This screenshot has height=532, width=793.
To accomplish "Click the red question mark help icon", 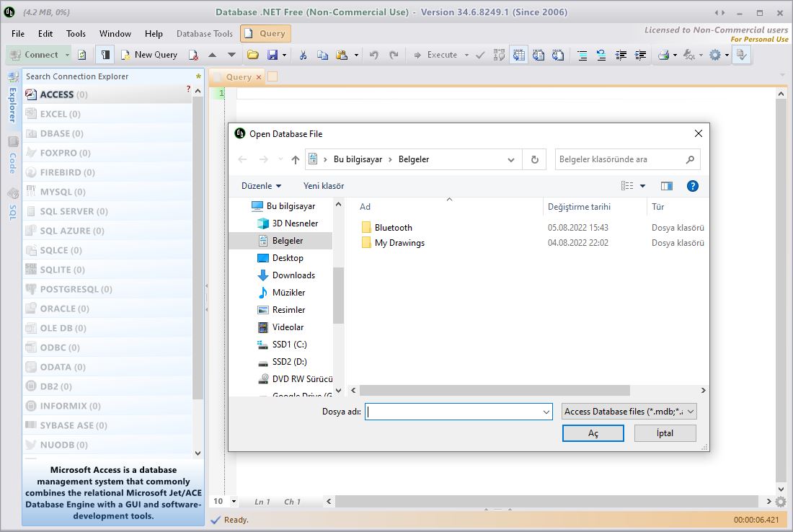I will click(188, 89).
